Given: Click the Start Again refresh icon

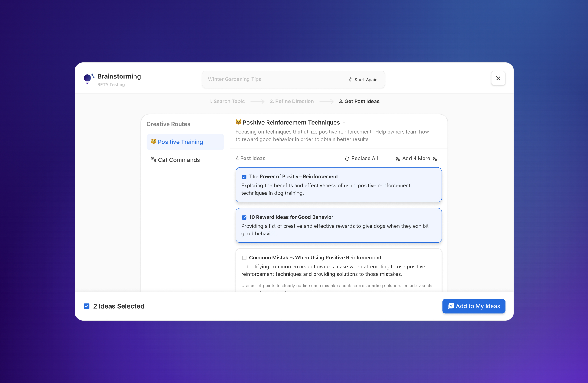Looking at the screenshot, I should tap(350, 80).
